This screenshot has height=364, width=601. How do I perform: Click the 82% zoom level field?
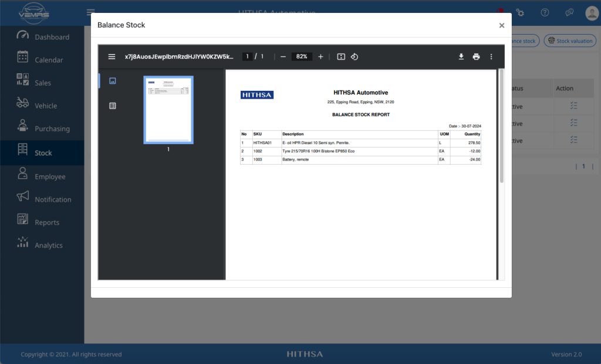pyautogui.click(x=302, y=57)
